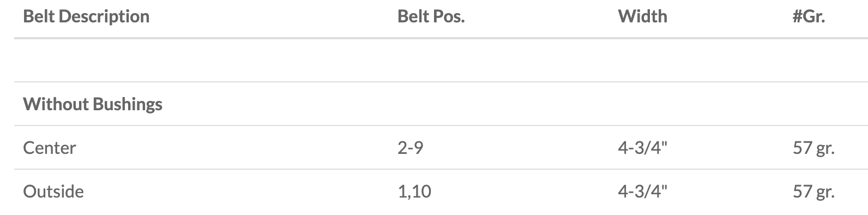The image size is (868, 215).
Task: Click the word Without in section heading
Action: (56, 104)
